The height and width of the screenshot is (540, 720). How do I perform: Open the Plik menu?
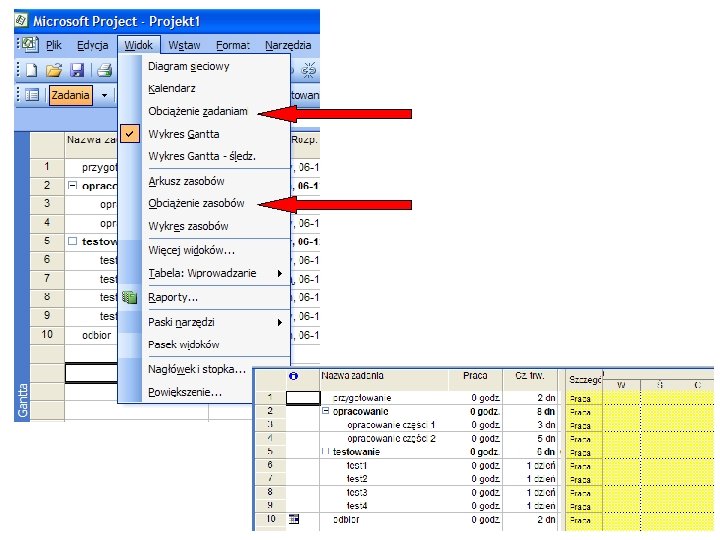tap(54, 45)
